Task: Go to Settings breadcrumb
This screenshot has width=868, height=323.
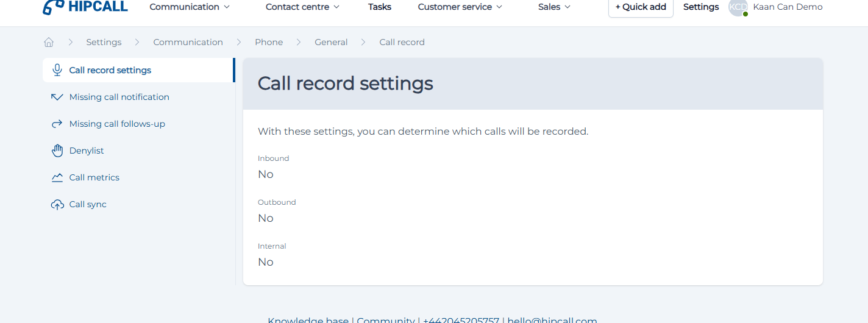Action: tap(104, 42)
